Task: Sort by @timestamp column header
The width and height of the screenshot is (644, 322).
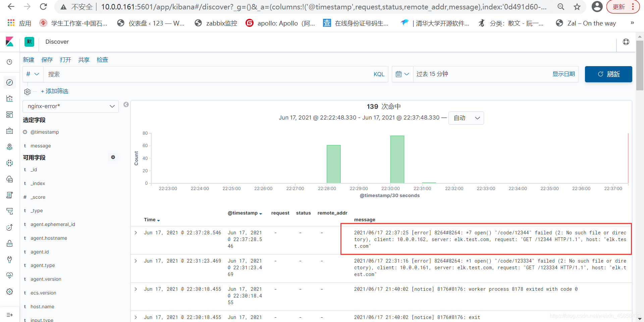Action: click(245, 213)
